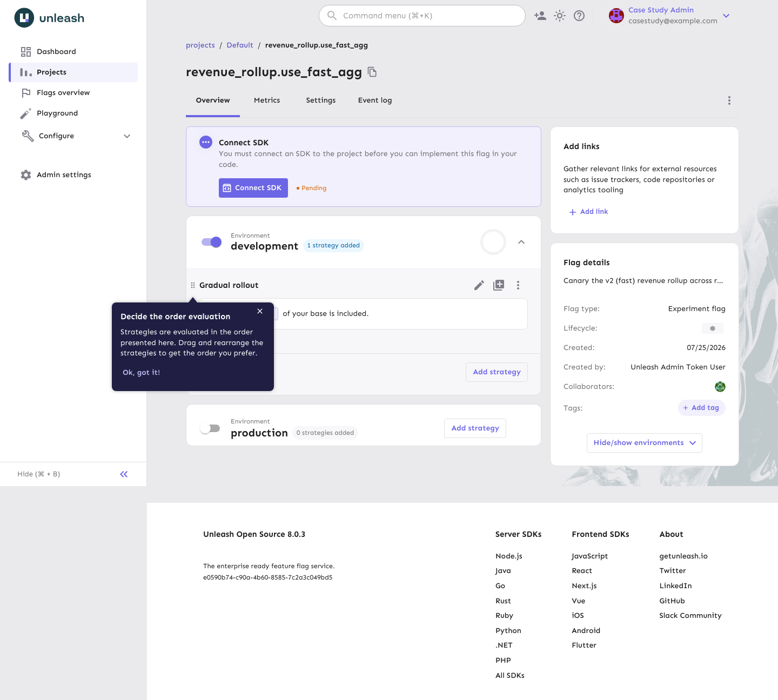The width and height of the screenshot is (778, 700).
Task: Click the invite user icon
Action: (x=540, y=16)
